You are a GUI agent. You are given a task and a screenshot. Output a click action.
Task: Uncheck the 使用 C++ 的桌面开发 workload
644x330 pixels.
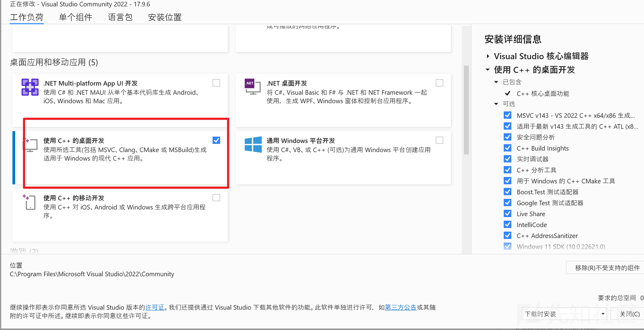(x=216, y=140)
